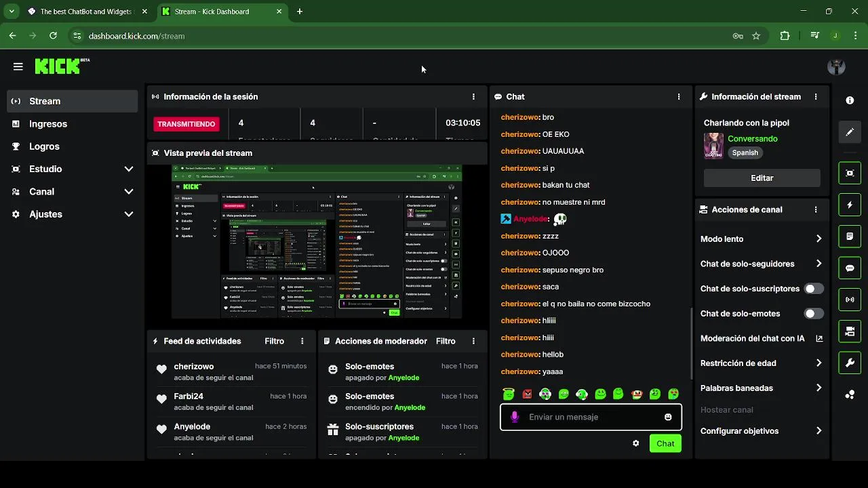Open the hamburger menu beside Kick logo
The image size is (868, 488).
pyautogui.click(x=18, y=66)
